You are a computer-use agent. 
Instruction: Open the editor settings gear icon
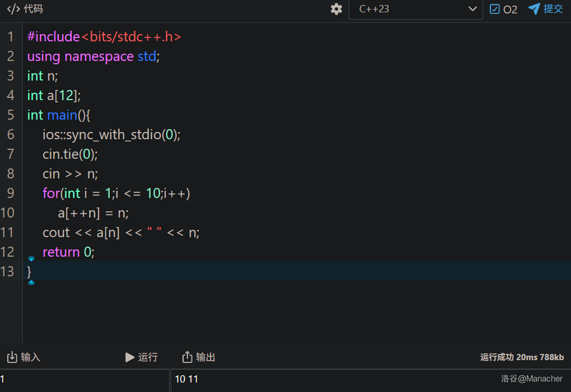point(336,9)
